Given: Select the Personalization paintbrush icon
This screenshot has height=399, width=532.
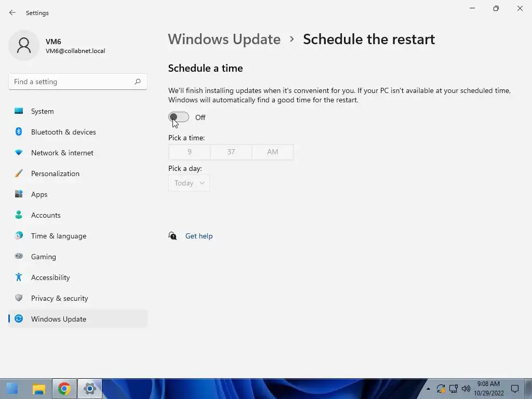Looking at the screenshot, I should [19, 174].
